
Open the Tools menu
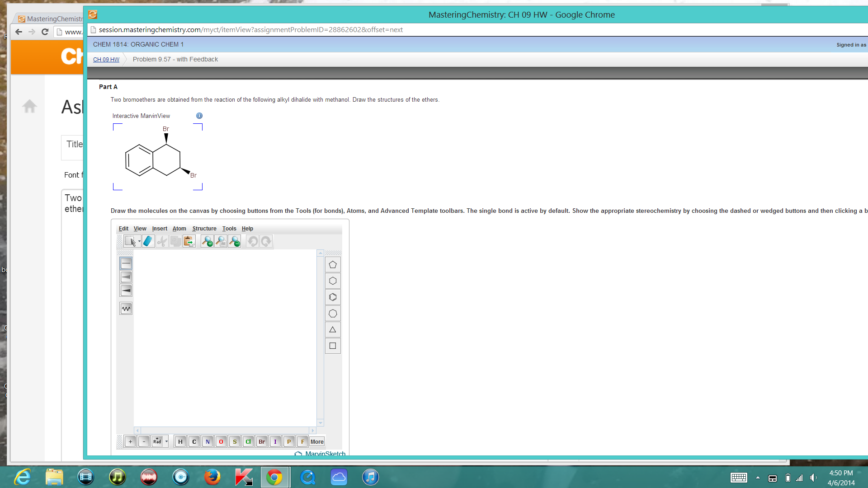[229, 229]
